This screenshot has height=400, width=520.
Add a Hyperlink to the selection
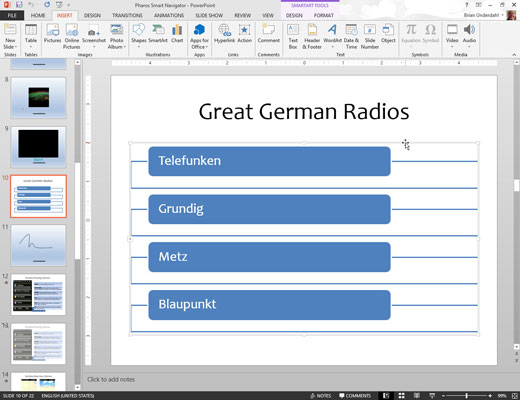[x=224, y=34]
